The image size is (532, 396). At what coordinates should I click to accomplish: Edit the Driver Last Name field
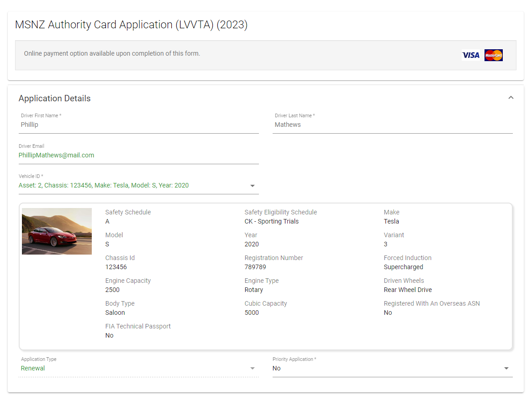pyautogui.click(x=393, y=125)
